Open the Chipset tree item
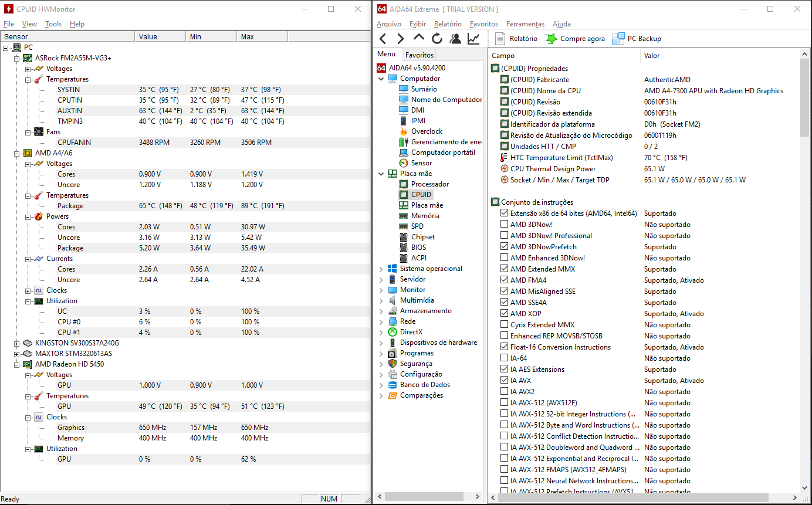The width and height of the screenshot is (812, 505). (x=423, y=237)
